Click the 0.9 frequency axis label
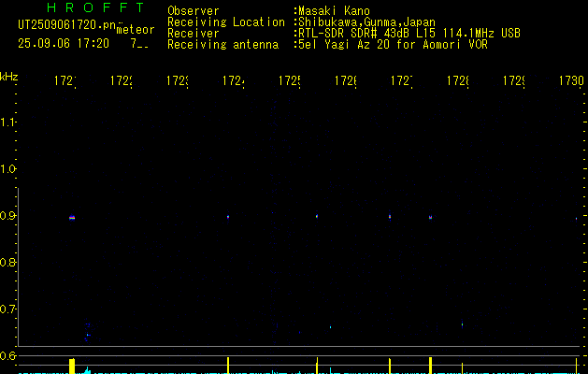 coord(8,216)
